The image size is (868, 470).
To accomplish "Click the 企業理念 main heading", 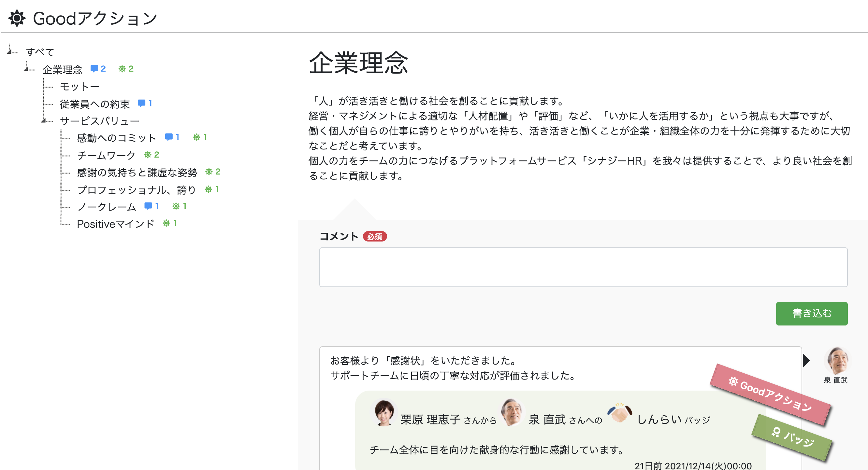I will click(358, 63).
